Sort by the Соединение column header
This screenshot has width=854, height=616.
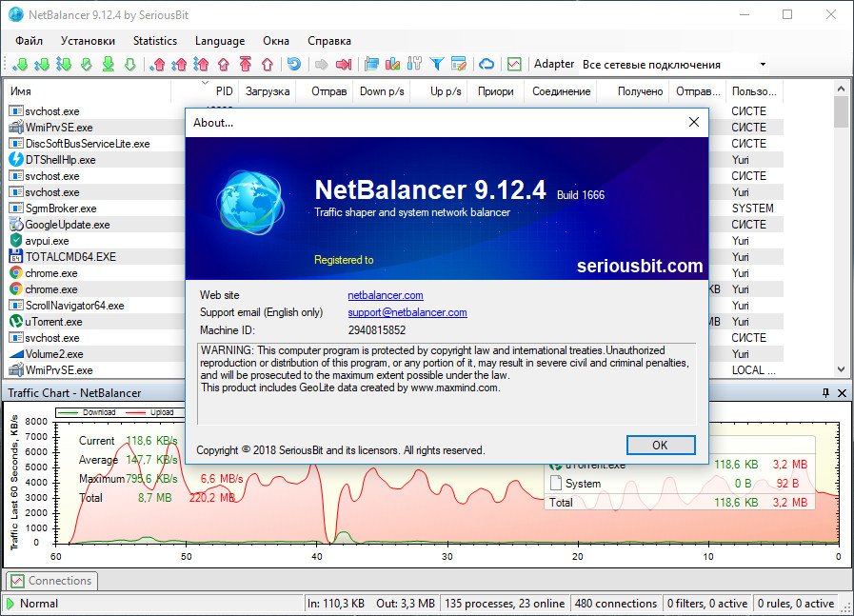[x=562, y=91]
